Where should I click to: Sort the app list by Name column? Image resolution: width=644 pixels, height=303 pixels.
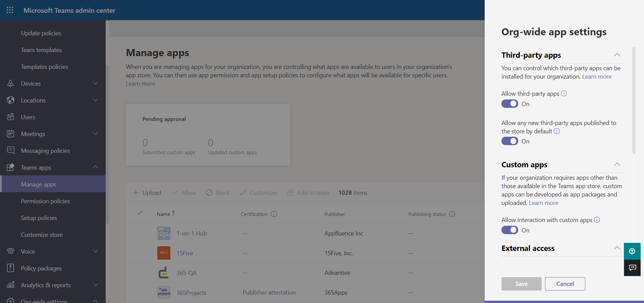click(x=164, y=214)
